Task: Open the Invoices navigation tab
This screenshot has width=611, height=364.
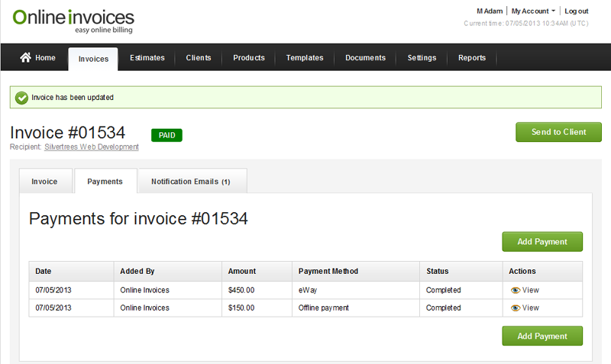Action: tap(93, 59)
